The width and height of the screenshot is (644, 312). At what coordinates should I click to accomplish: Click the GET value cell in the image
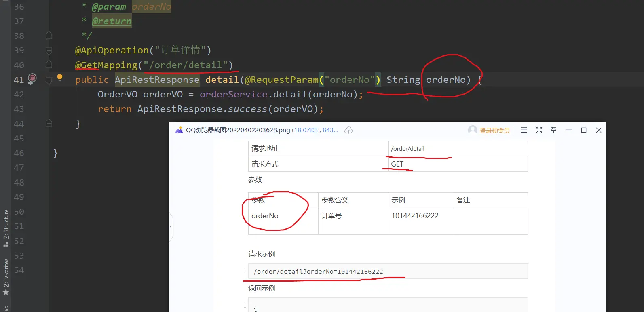click(x=458, y=164)
